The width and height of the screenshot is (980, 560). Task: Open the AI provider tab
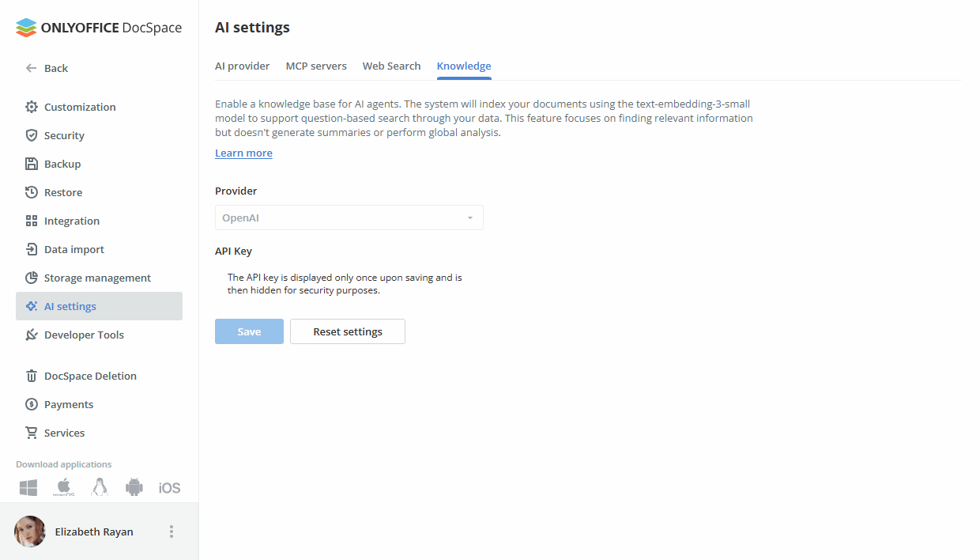pyautogui.click(x=242, y=66)
